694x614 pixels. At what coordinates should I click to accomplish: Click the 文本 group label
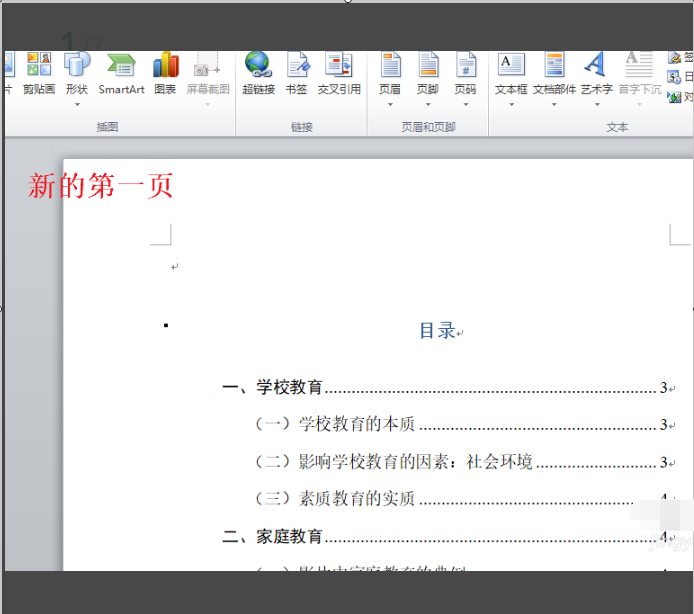point(617,127)
